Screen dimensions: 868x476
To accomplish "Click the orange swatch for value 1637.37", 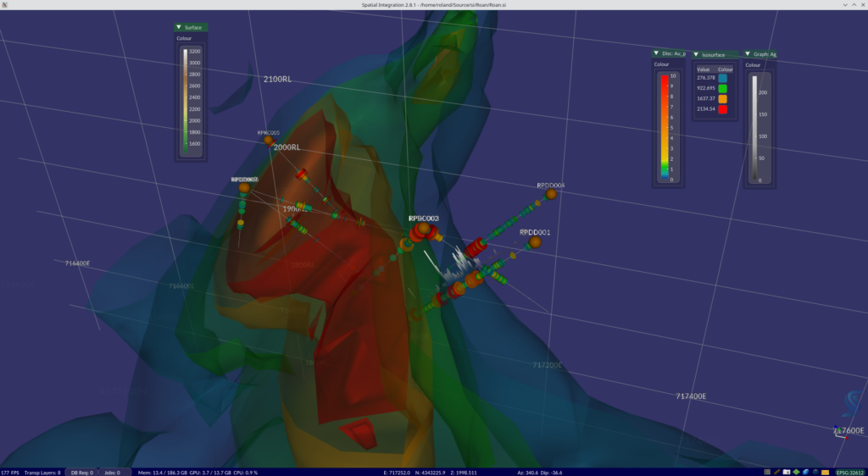I will pos(722,99).
